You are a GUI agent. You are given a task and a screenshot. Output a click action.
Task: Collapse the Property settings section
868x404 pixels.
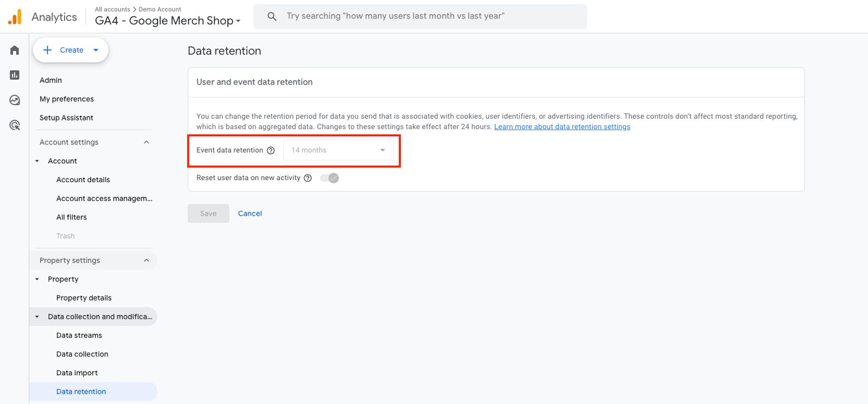tap(146, 260)
